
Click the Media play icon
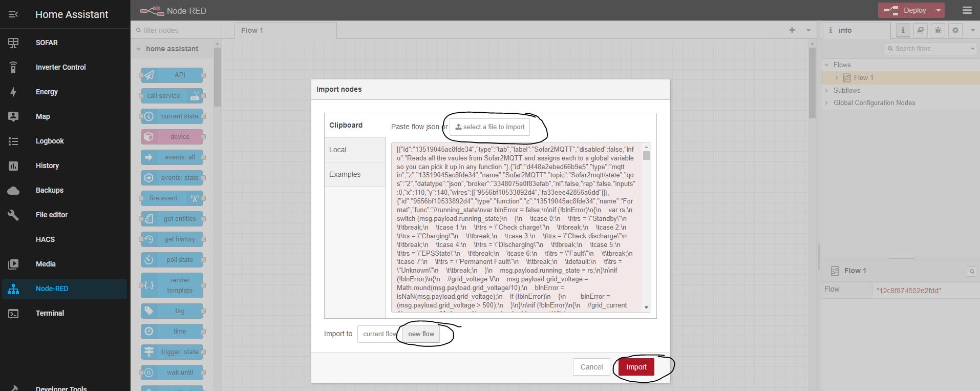point(13,264)
